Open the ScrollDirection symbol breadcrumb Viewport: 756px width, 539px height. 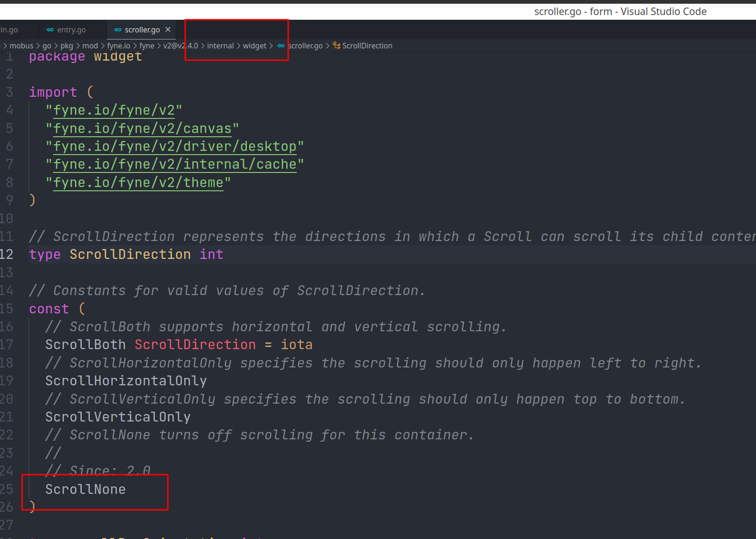pyautogui.click(x=367, y=46)
